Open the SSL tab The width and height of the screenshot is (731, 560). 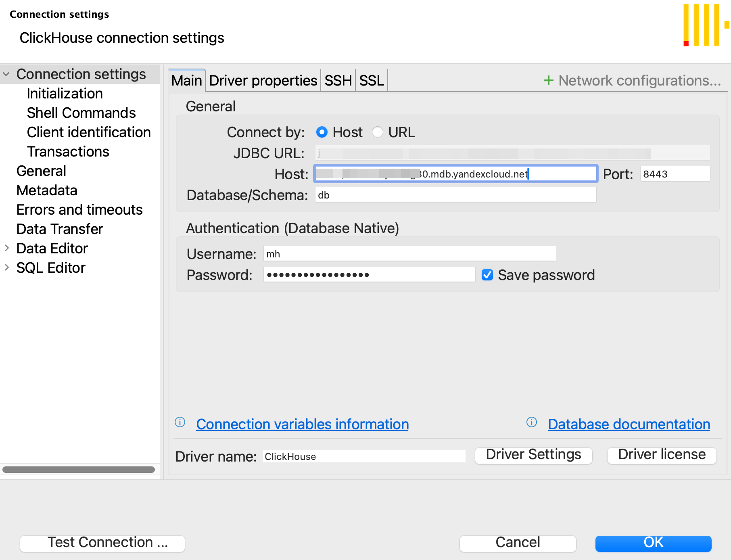click(371, 81)
